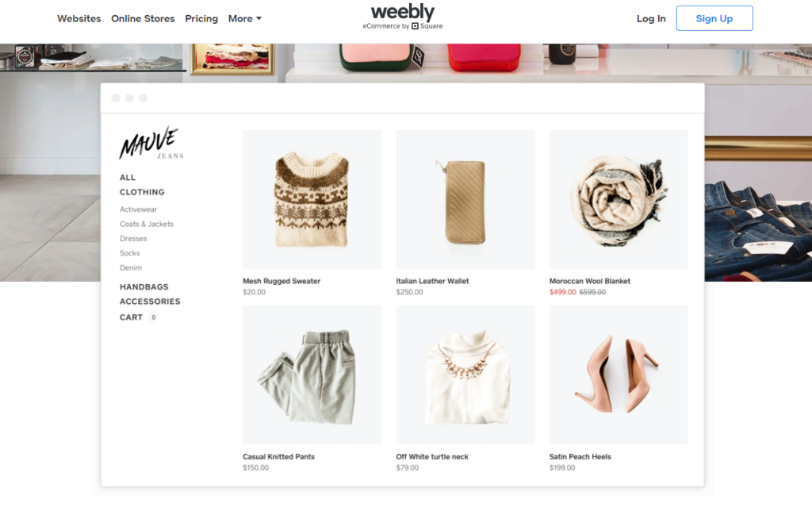This screenshot has height=507, width=812.
Task: Open the Cart with zero items
Action: (x=138, y=317)
